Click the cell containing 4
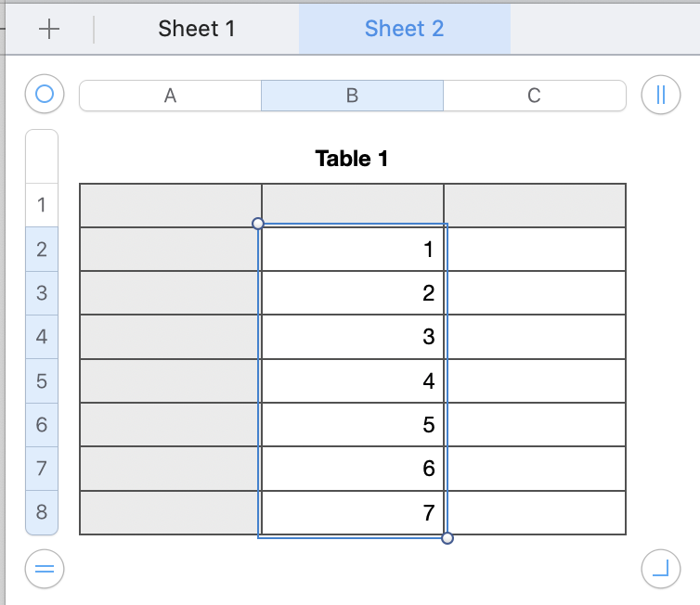This screenshot has width=700, height=605. click(x=353, y=381)
